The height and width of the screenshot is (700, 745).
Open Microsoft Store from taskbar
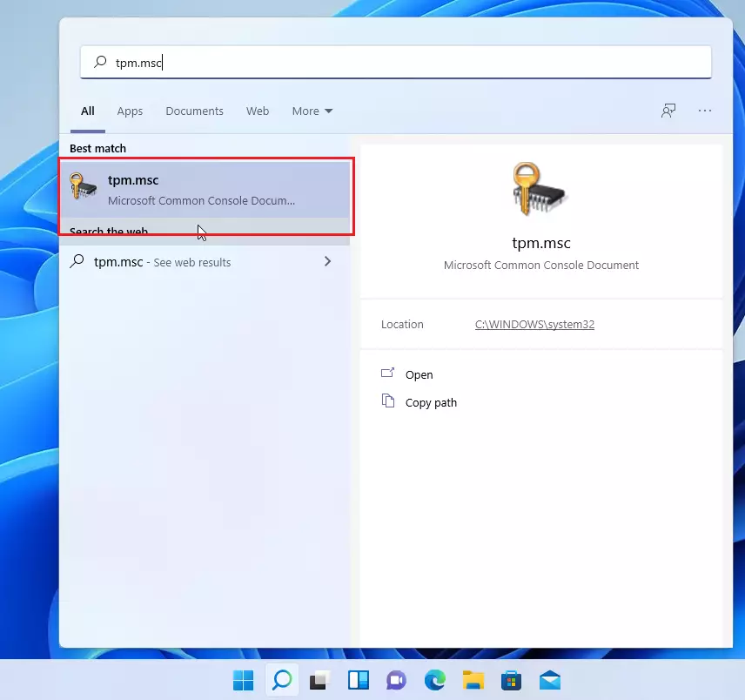tap(511, 681)
